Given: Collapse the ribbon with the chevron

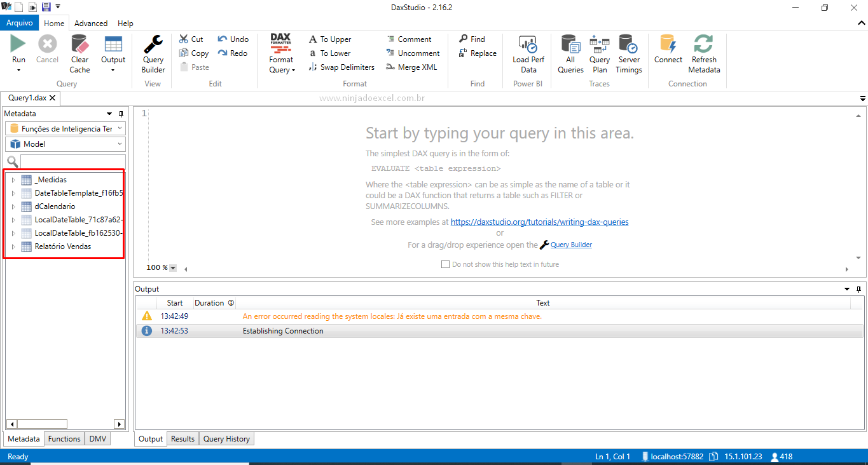Looking at the screenshot, I should (x=862, y=24).
